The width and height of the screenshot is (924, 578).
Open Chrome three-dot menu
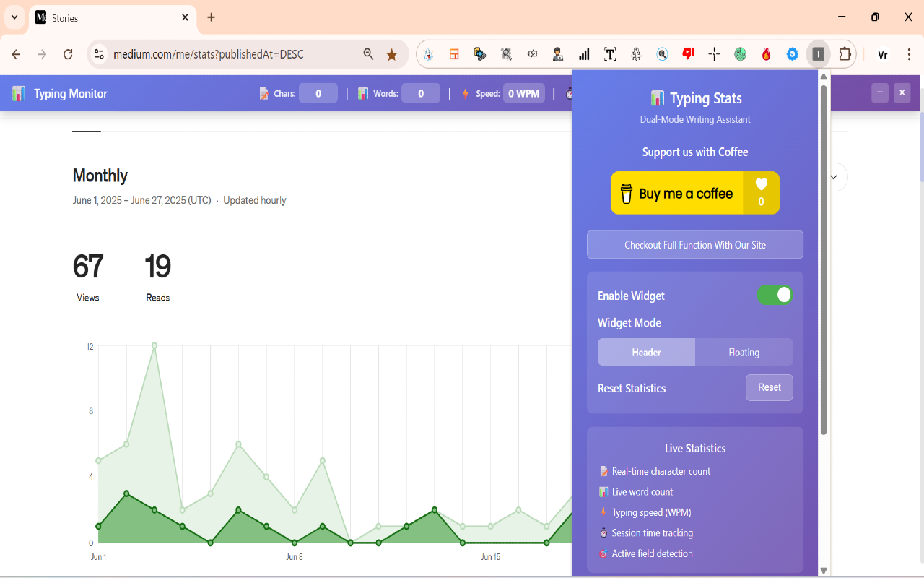pyautogui.click(x=909, y=54)
